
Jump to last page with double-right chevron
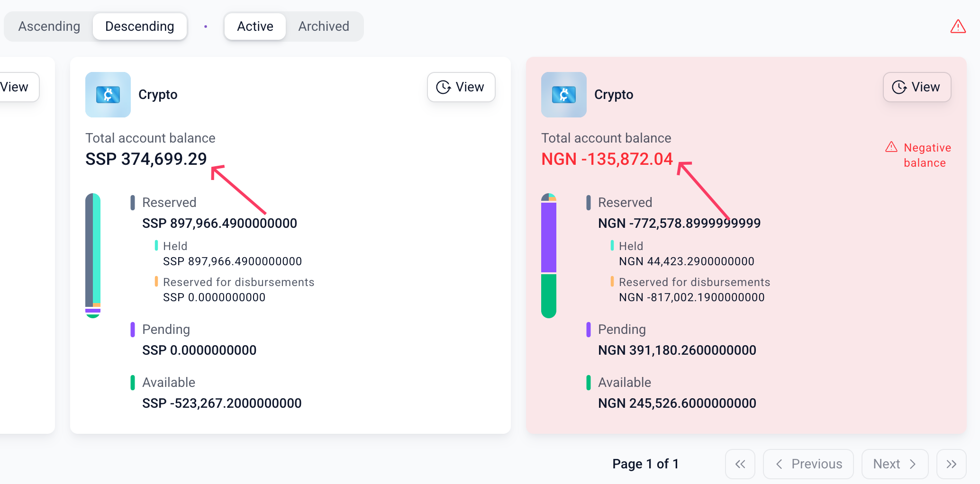coord(952,464)
